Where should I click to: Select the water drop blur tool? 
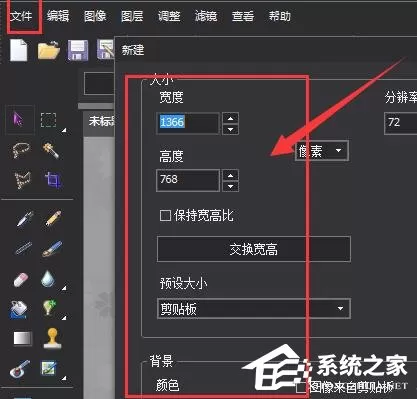coord(48,279)
